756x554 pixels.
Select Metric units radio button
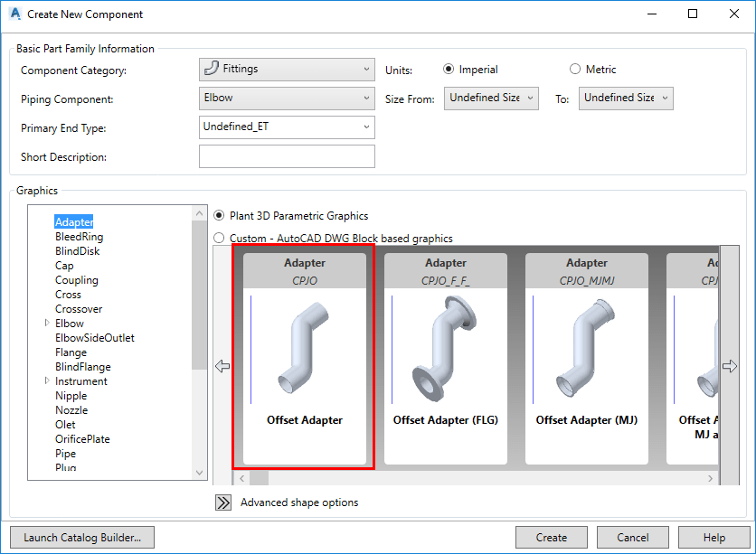[x=575, y=70]
